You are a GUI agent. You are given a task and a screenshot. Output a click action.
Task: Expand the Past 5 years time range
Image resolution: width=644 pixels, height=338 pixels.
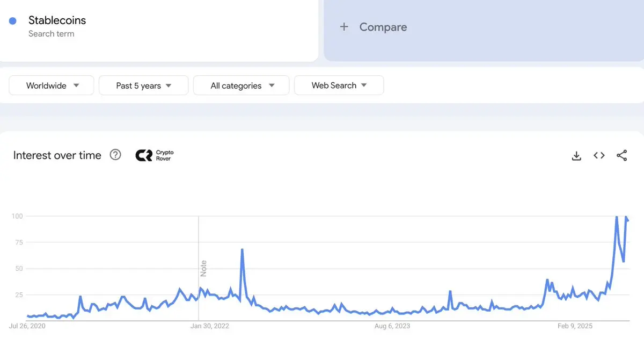click(143, 85)
